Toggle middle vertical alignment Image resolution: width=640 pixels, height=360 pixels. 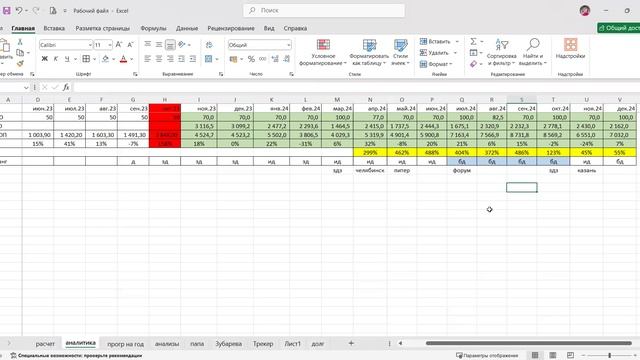click(159, 44)
